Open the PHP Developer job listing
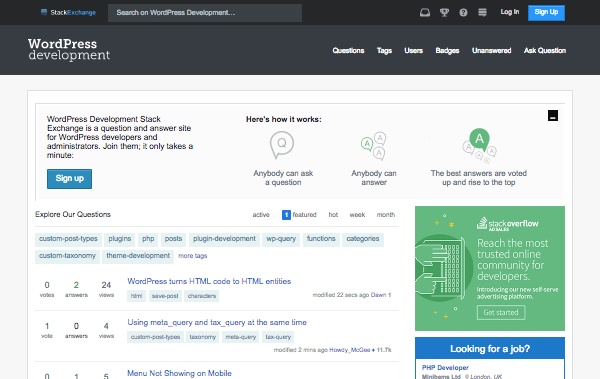 pos(445,368)
